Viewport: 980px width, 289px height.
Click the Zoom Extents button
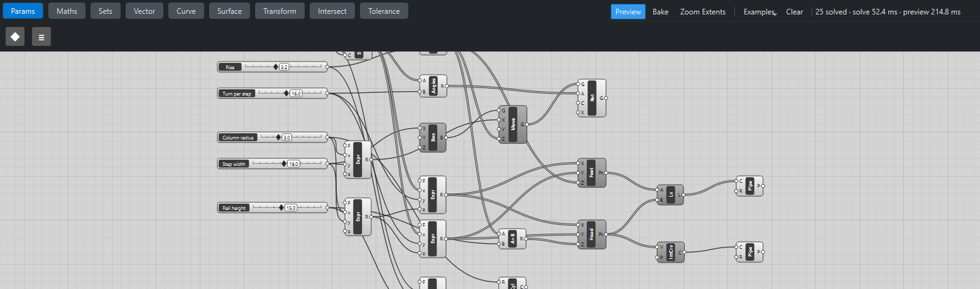coord(702,12)
